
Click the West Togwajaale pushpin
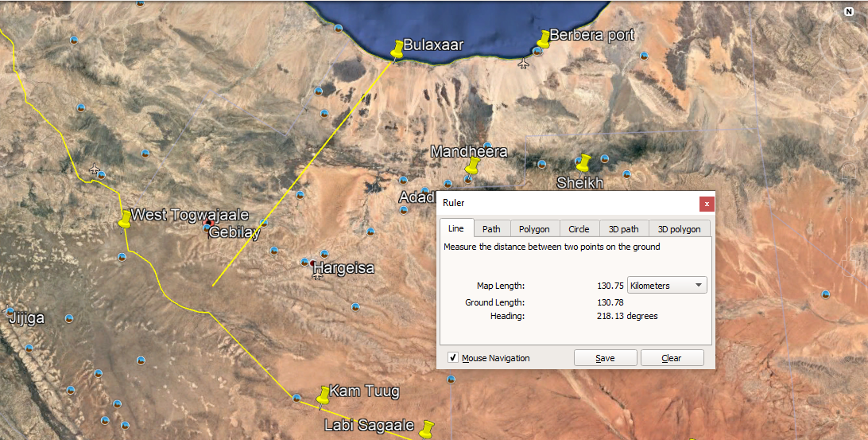(124, 219)
